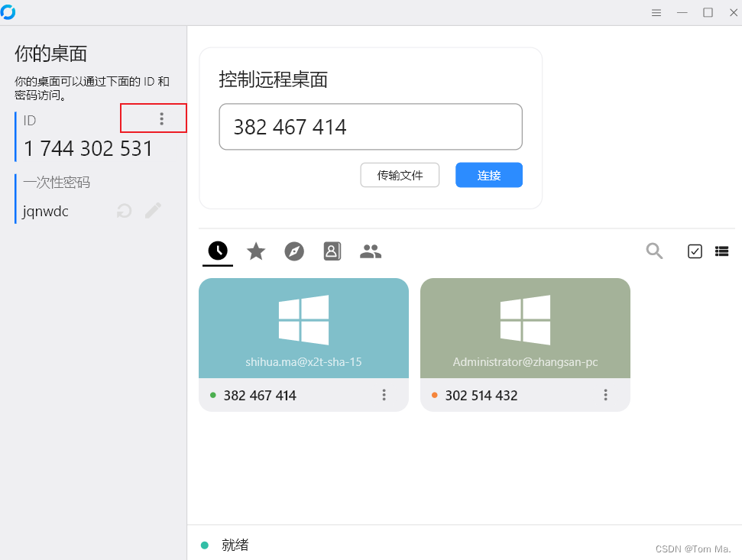Image resolution: width=742 pixels, height=560 pixels.
Task: Open the address book icon
Action: 332,251
